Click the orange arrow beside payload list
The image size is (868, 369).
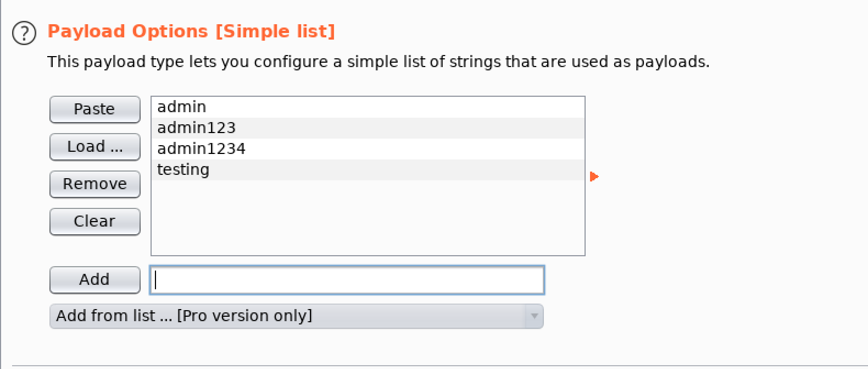coord(594,177)
